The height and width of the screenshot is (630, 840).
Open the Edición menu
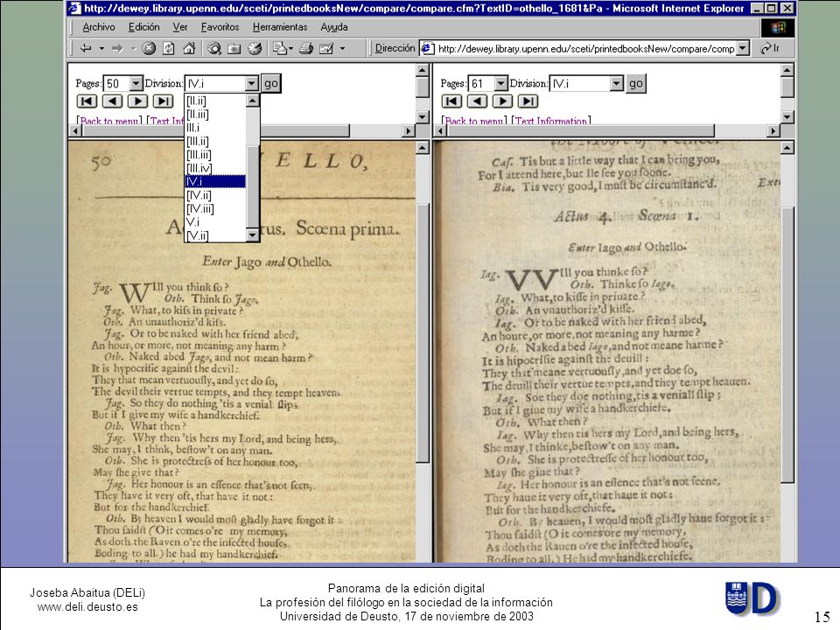[143, 27]
